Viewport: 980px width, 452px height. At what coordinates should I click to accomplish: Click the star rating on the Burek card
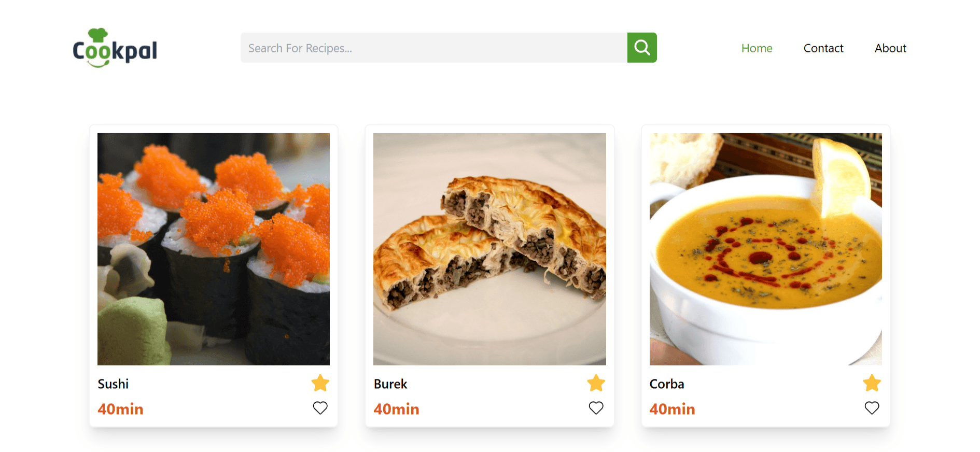click(596, 383)
